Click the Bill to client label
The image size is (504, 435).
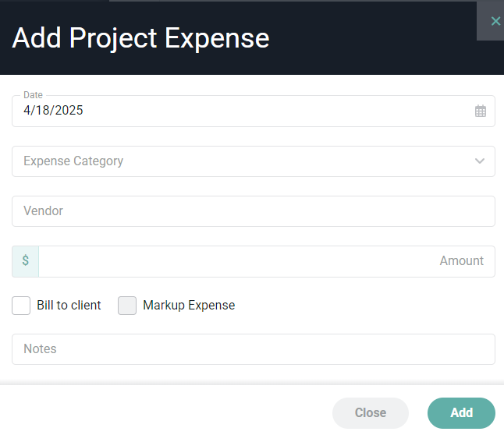click(x=69, y=306)
